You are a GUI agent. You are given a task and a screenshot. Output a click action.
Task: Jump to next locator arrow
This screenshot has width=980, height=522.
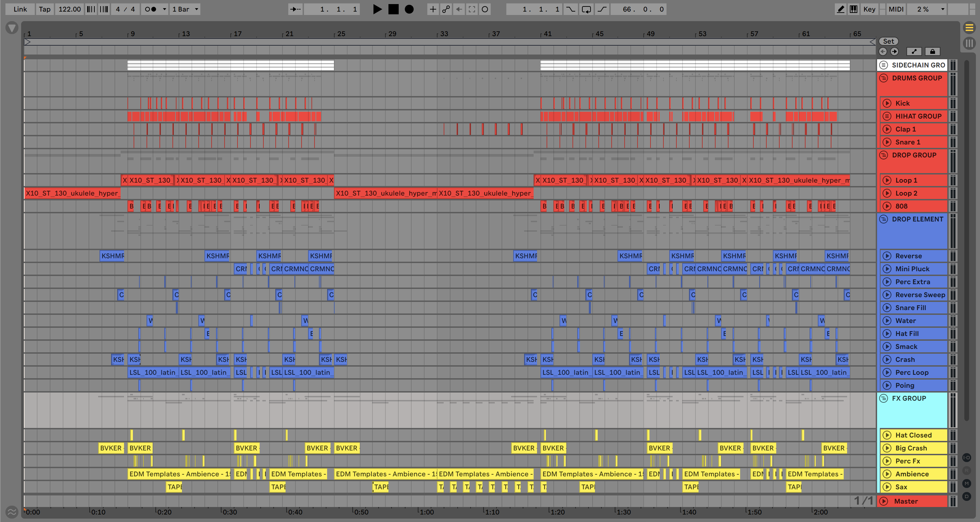894,51
